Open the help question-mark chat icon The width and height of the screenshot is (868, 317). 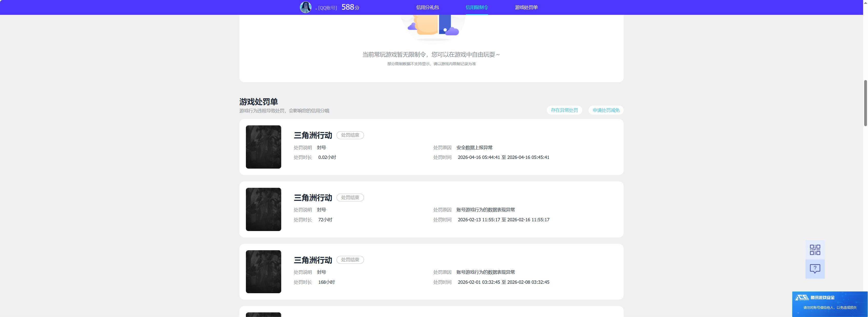(815, 269)
